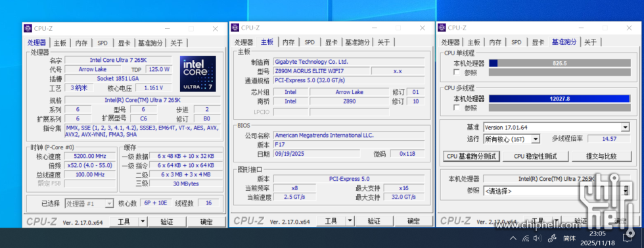This screenshot has width=644, height=248.
Task: Switch to 主板 tab in benchmark window
Action: pyautogui.click(x=474, y=42)
